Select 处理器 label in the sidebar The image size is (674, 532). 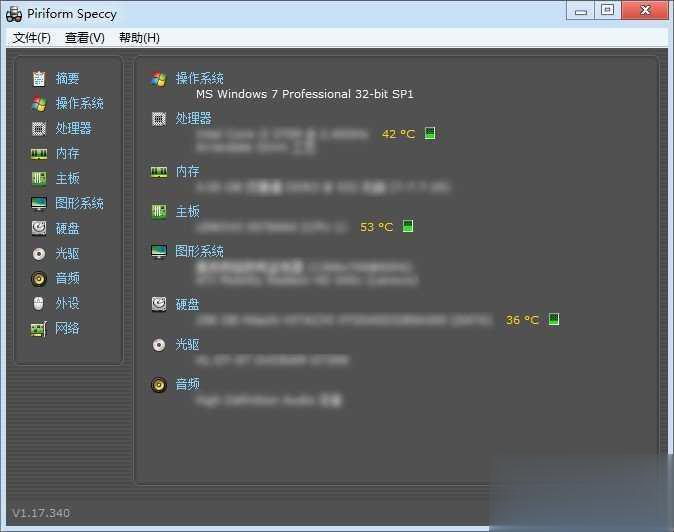pos(74,128)
